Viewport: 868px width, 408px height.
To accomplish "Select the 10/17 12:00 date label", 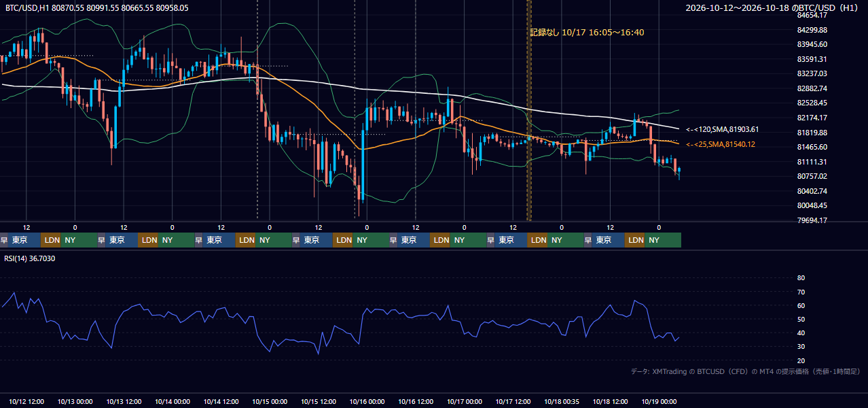I will (513, 402).
